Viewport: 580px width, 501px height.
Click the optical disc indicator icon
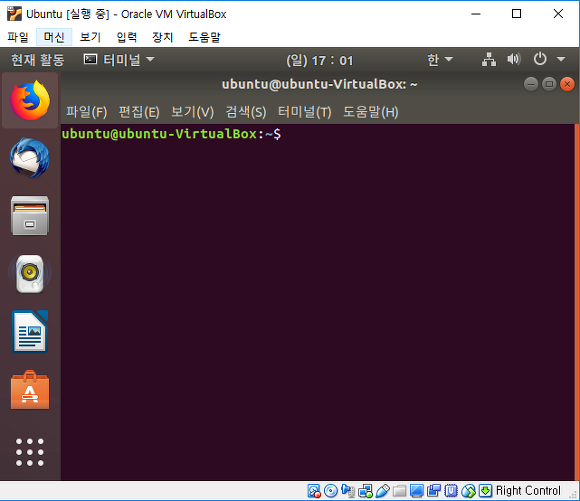[x=331, y=491]
